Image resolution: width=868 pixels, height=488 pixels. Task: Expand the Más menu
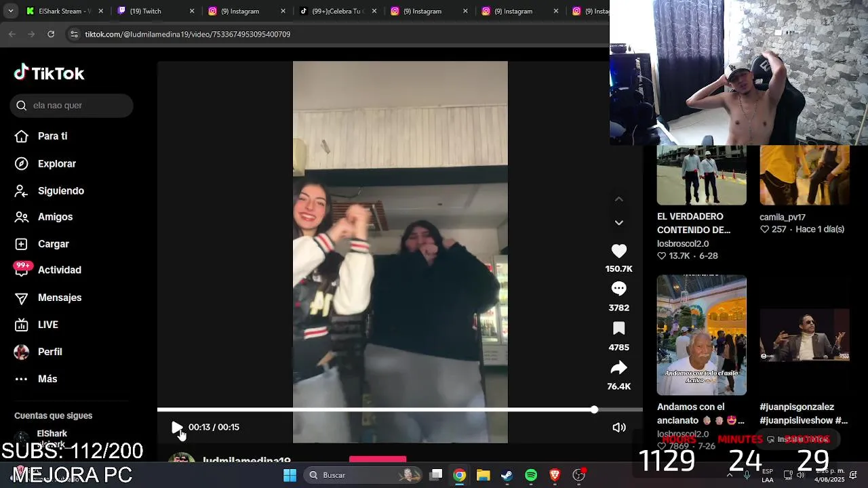tap(37, 379)
